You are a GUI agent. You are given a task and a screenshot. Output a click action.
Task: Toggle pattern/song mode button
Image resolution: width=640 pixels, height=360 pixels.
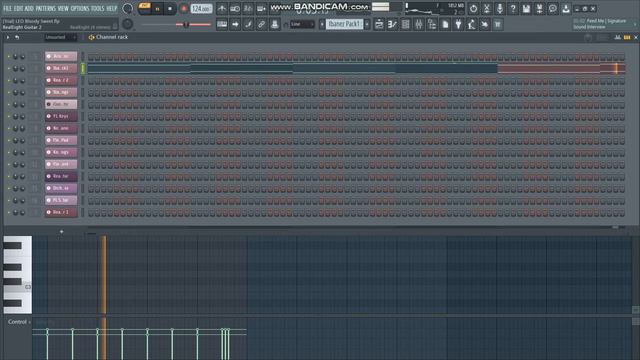(144, 8)
